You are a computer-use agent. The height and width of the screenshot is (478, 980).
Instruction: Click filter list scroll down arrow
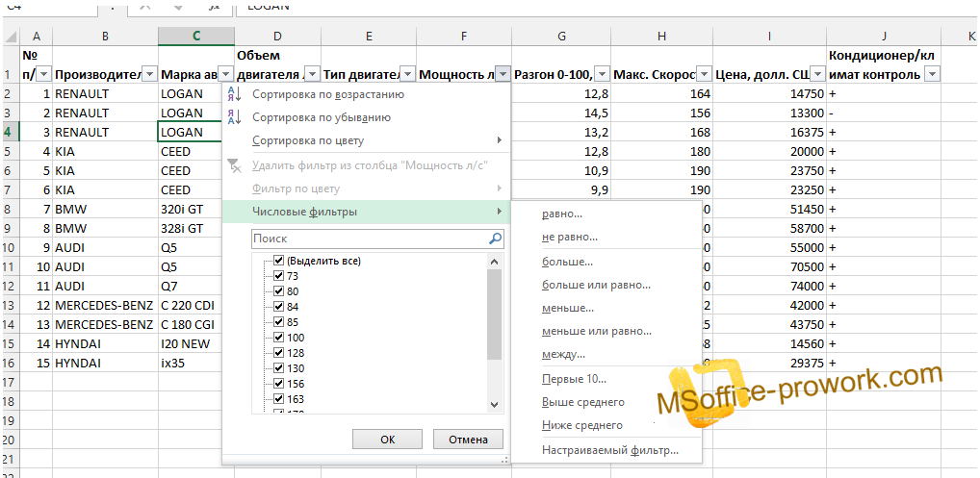pos(495,404)
